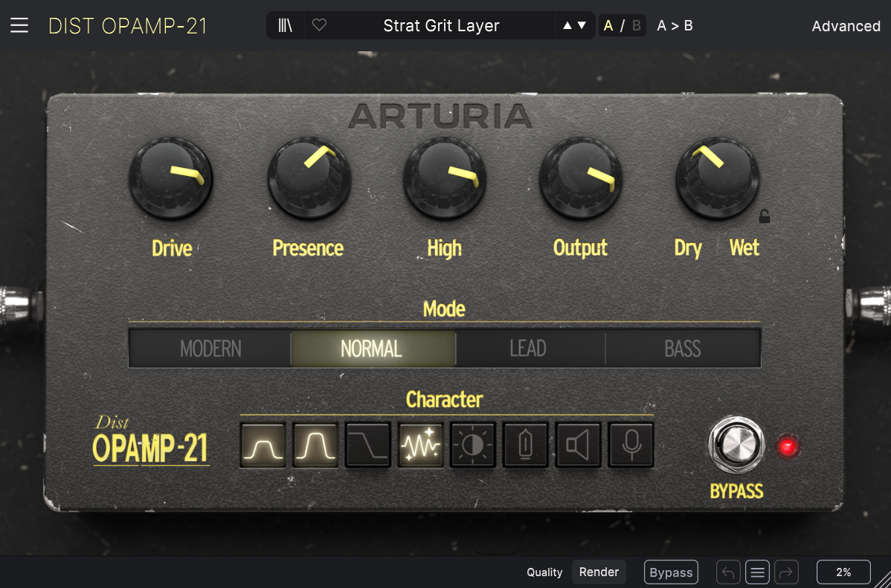Toggle sparkle waveform character button

420,445
